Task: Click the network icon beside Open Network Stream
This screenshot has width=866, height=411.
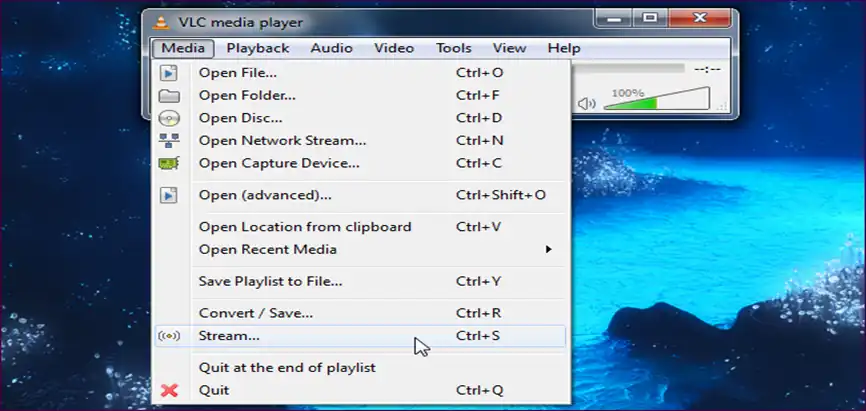Action: (169, 141)
